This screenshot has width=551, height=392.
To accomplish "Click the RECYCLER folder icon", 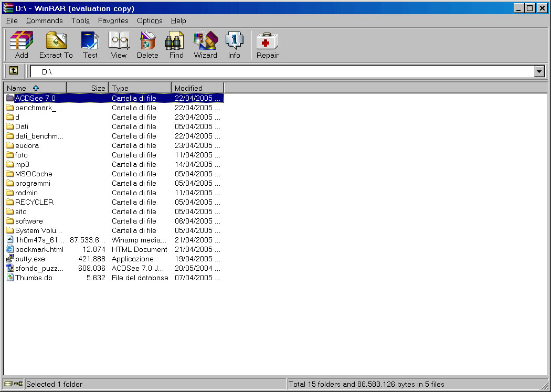I will 10,202.
